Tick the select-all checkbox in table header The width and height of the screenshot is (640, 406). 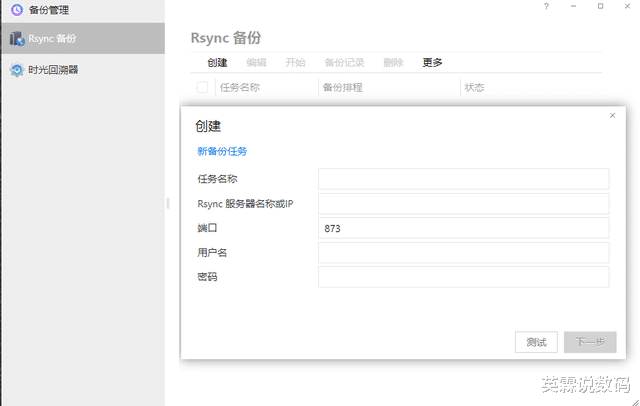tap(202, 87)
